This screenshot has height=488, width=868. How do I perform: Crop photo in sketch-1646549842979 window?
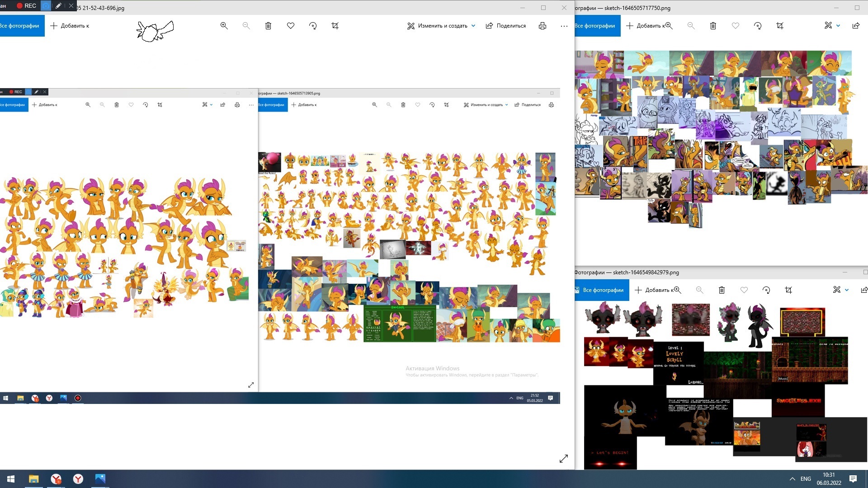pyautogui.click(x=788, y=290)
